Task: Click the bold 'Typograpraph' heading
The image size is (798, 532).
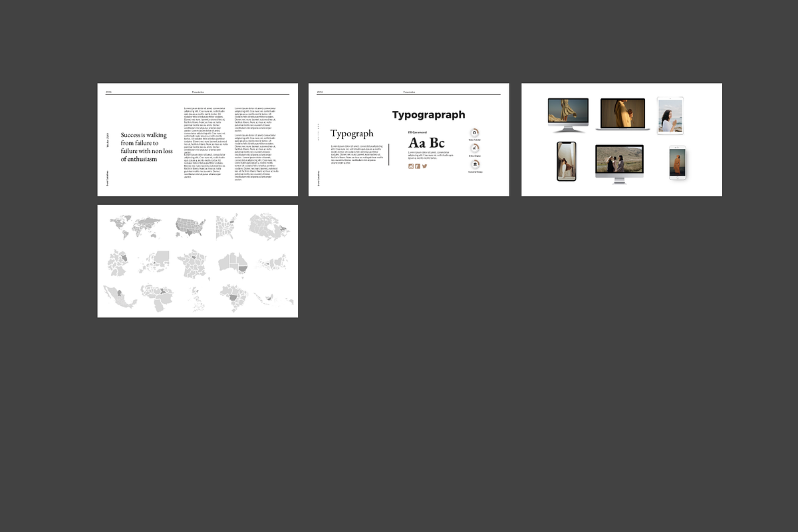Action: pos(428,115)
